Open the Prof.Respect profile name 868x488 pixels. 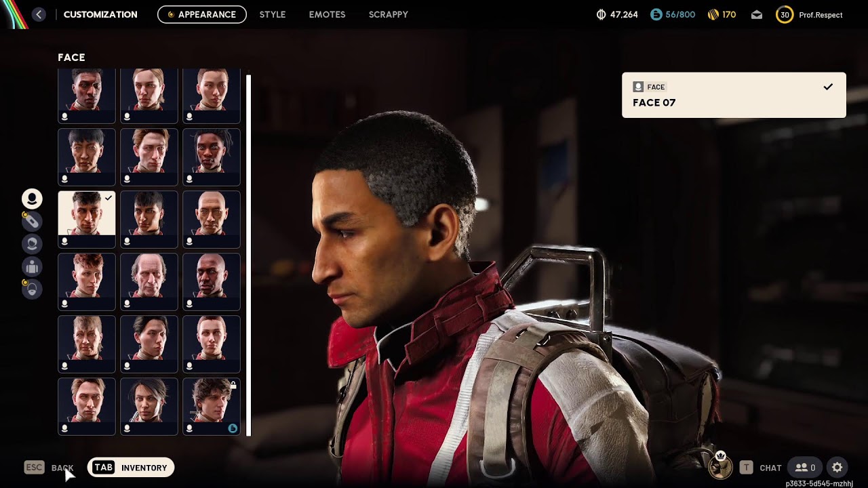point(821,15)
